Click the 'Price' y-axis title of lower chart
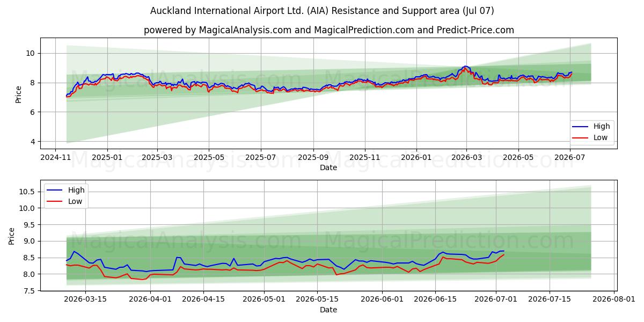 pos(12,236)
